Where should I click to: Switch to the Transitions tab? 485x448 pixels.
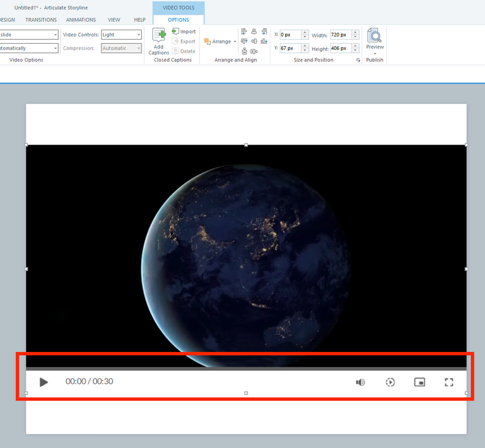(x=41, y=20)
